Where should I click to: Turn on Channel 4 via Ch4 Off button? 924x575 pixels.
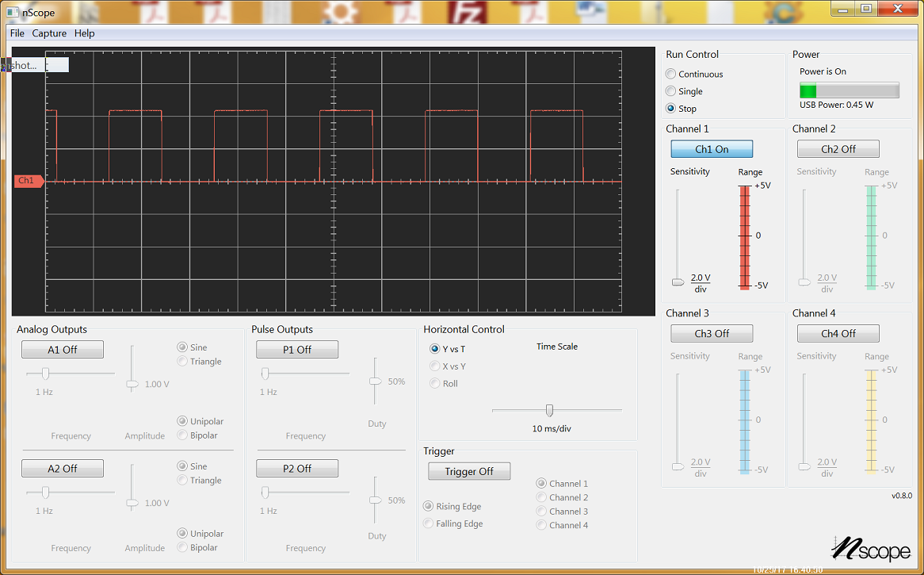pos(838,334)
